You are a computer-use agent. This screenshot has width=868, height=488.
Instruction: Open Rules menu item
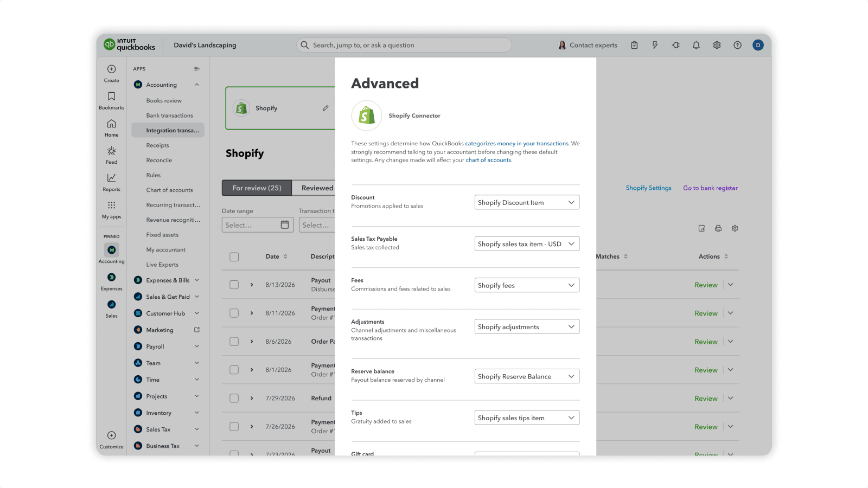[x=154, y=175]
